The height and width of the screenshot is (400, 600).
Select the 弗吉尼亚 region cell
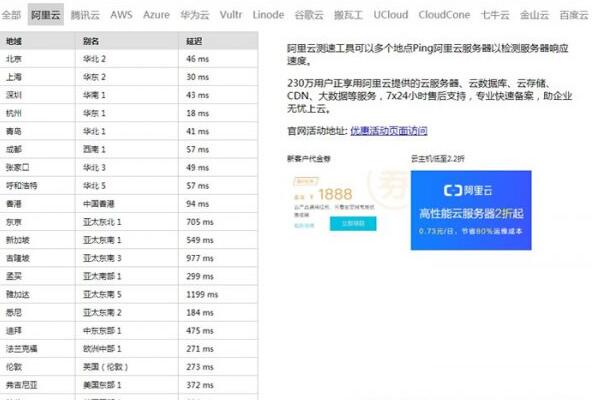(x=38, y=385)
